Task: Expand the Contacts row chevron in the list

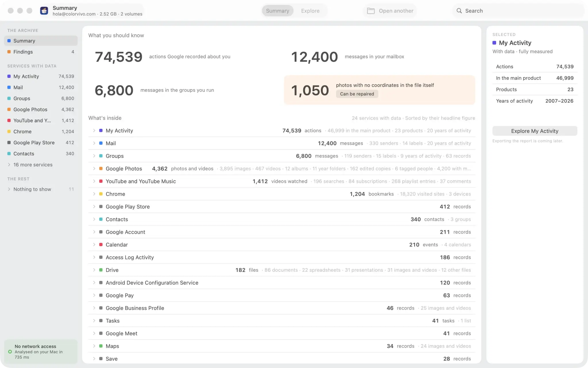Action: click(94, 219)
